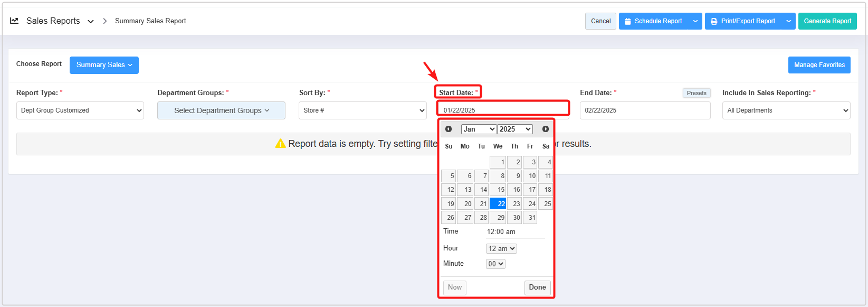Open the Summary Sales report chooser

104,65
